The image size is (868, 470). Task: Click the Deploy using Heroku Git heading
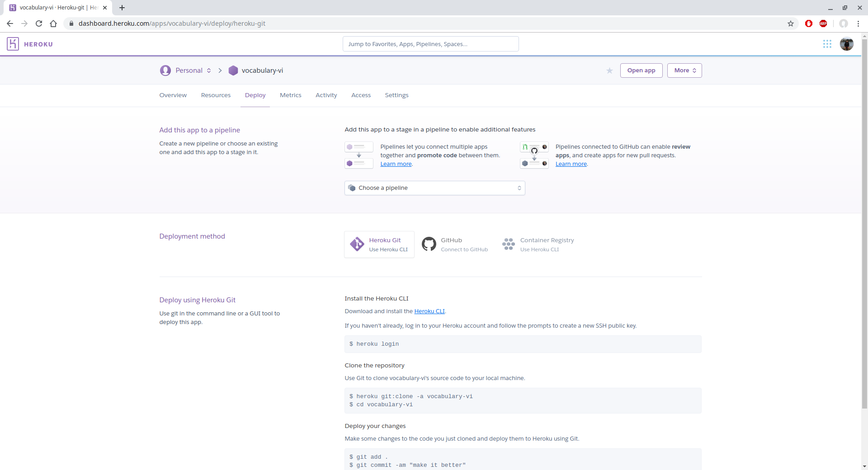coord(197,300)
